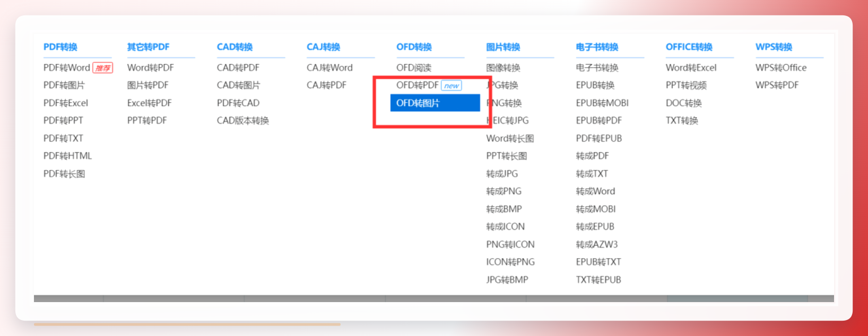Select the highlighted OFD转图片 item

(435, 103)
